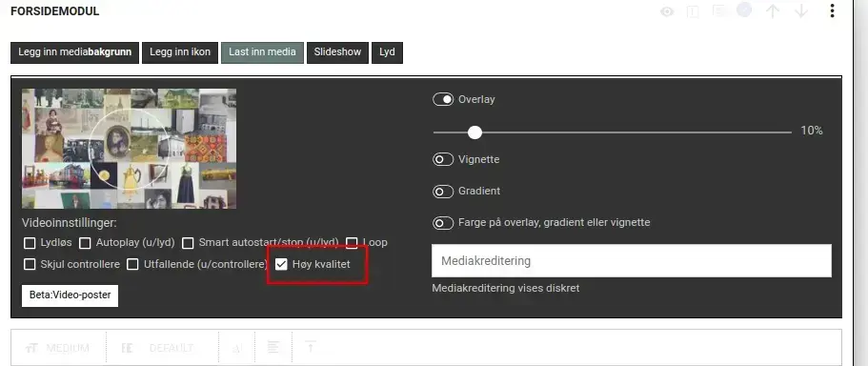Disable the Overlay switch
The image size is (868, 366).
[x=443, y=100]
